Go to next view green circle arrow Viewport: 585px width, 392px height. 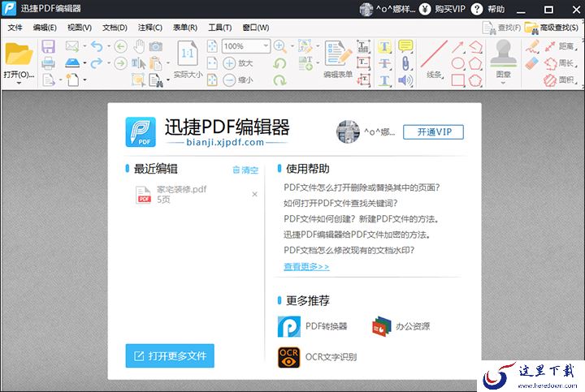120,63
